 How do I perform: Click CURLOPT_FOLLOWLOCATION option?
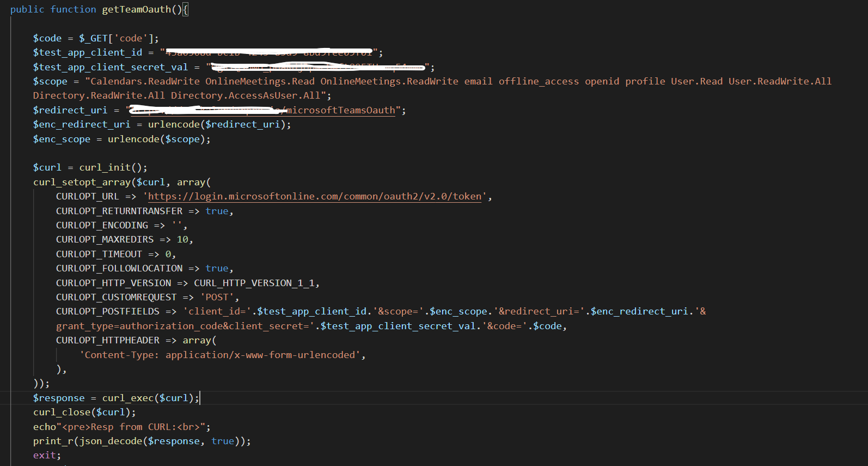(x=119, y=268)
